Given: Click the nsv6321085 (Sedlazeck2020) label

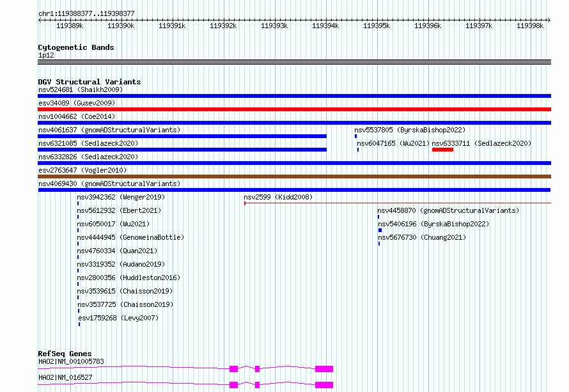Looking at the screenshot, I should (x=88, y=143).
